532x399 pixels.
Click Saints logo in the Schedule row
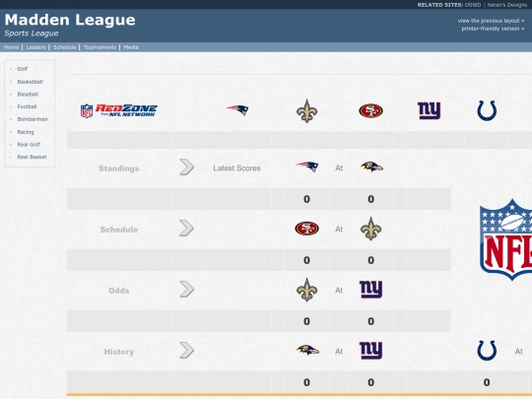point(370,229)
